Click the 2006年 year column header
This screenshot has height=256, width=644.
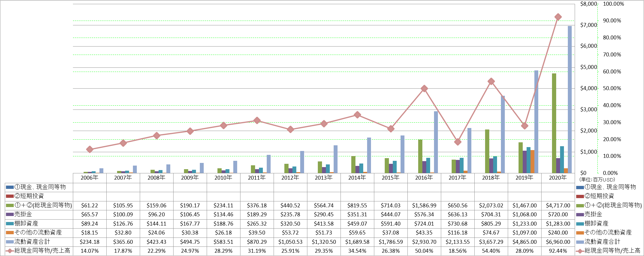(x=90, y=178)
